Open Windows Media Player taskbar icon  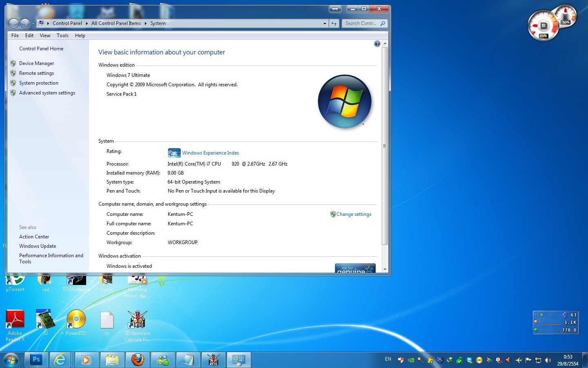coord(86,360)
